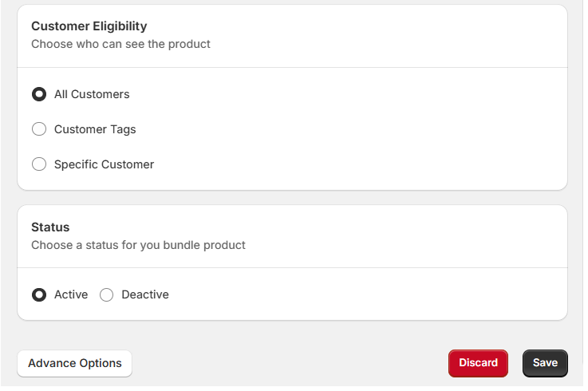588x391 pixels.
Task: Click the bundle product status description text
Action: pos(138,245)
